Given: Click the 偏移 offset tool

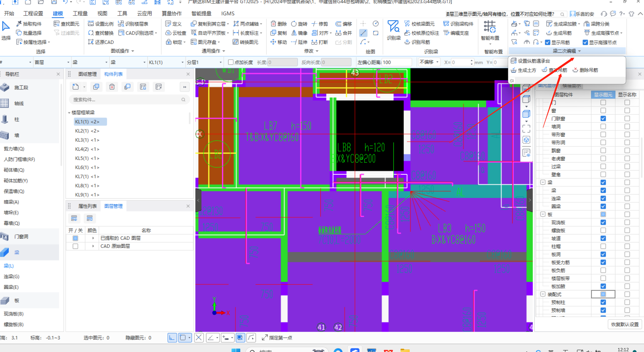Looking at the screenshot, I should [x=343, y=24].
